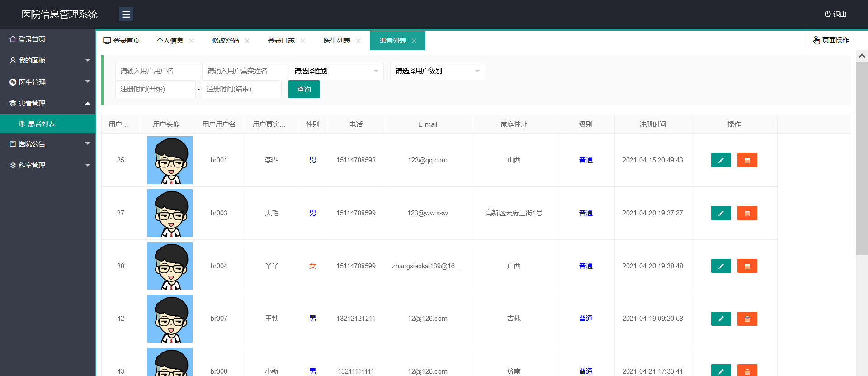Click the 女 gender cell of br004
The image size is (868, 376).
pos(312,266)
